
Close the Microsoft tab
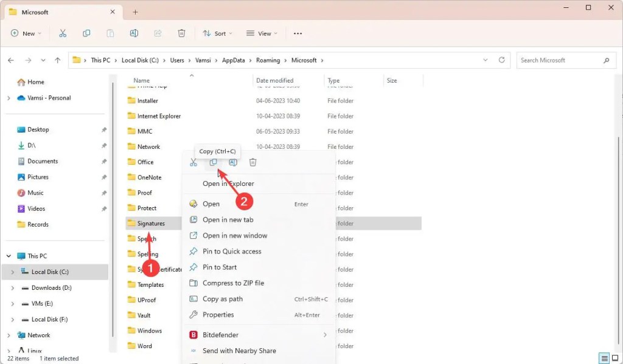pos(113,12)
